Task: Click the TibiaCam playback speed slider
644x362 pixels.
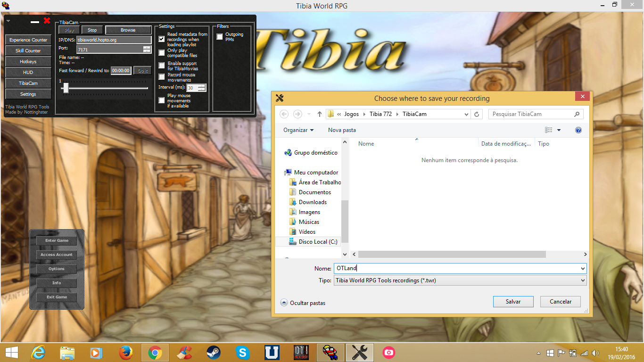Action: pos(66,88)
